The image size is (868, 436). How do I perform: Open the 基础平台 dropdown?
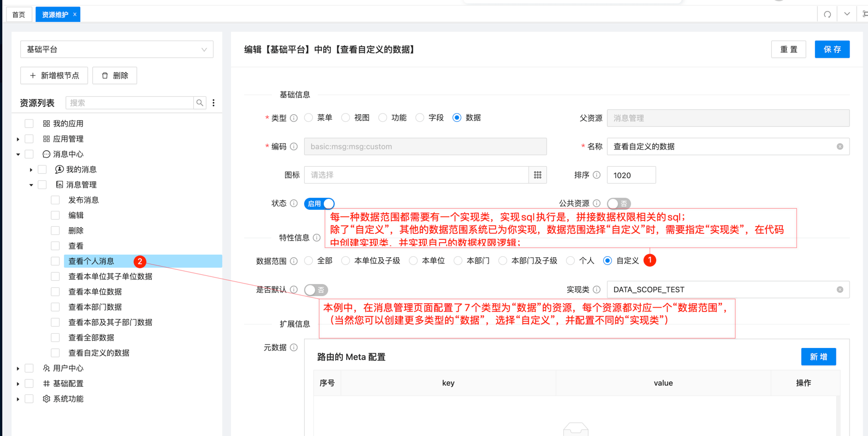pyautogui.click(x=117, y=49)
